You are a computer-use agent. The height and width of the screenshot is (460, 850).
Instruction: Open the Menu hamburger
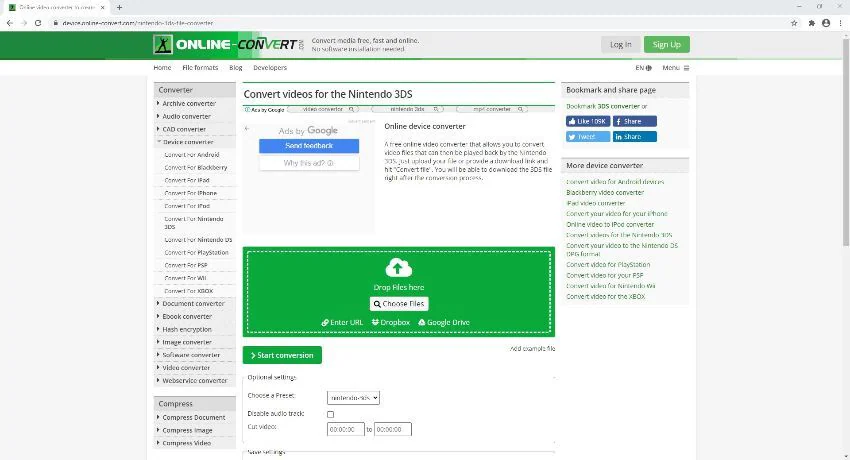click(675, 68)
